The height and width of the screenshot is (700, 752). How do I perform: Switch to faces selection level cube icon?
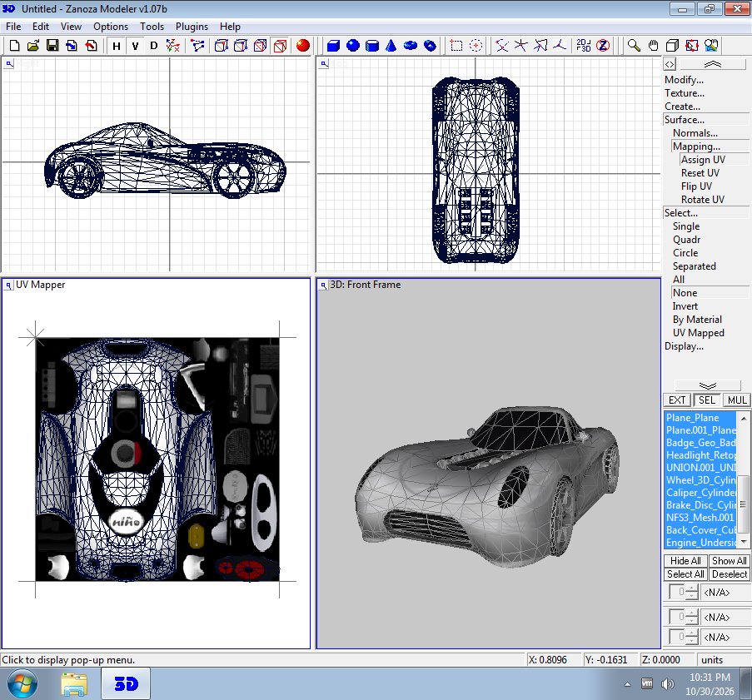(x=261, y=46)
